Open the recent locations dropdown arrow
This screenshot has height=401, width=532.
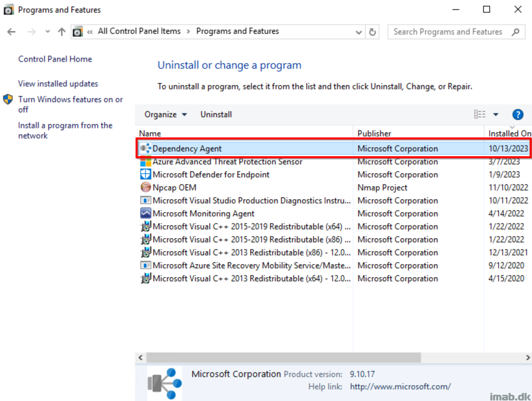48,32
